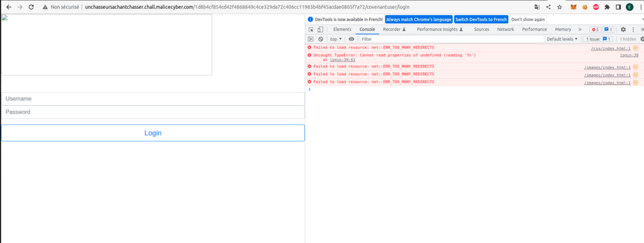Image resolution: width=644 pixels, height=243 pixels.
Task: Open the E profile avatar
Action: click(630, 7)
